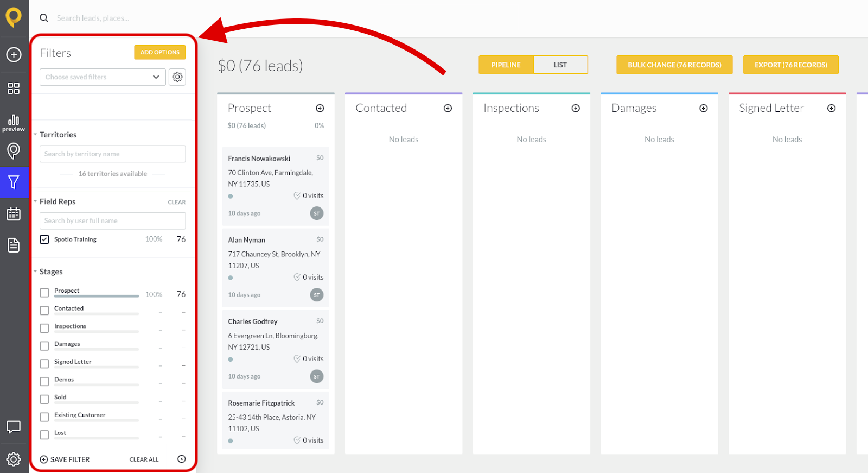Click the plus icon in the left sidebar
This screenshot has height=473, width=868.
(x=14, y=54)
